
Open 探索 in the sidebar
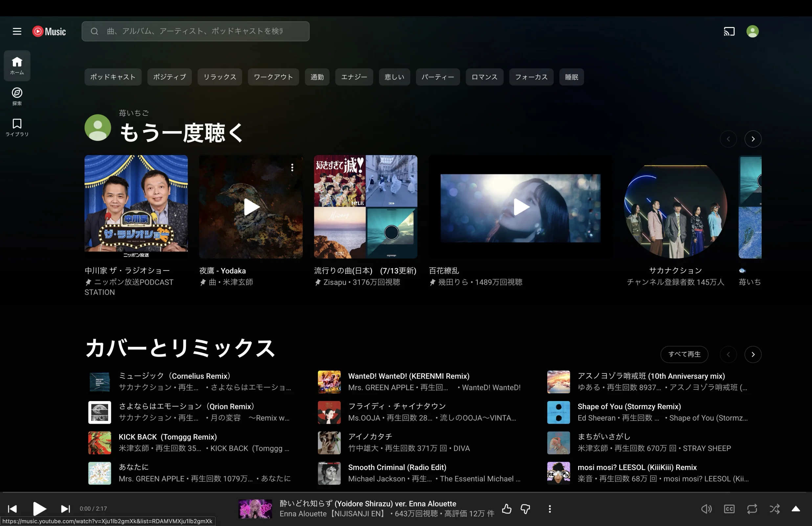17,96
